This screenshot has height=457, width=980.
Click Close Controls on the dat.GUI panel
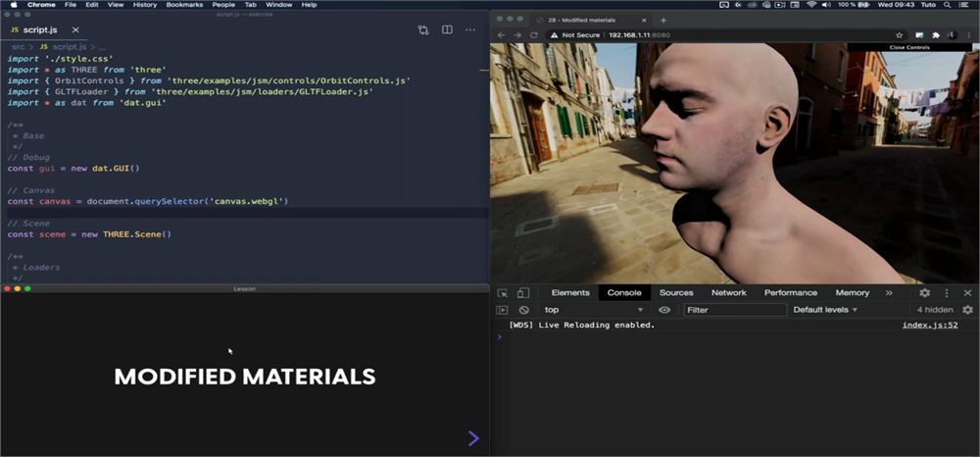click(x=909, y=47)
